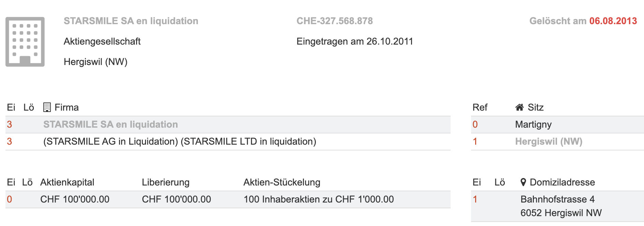Select reference 3 in the STARSMILE SA row
Viewport: 644px width, 226px height.
[10, 125]
